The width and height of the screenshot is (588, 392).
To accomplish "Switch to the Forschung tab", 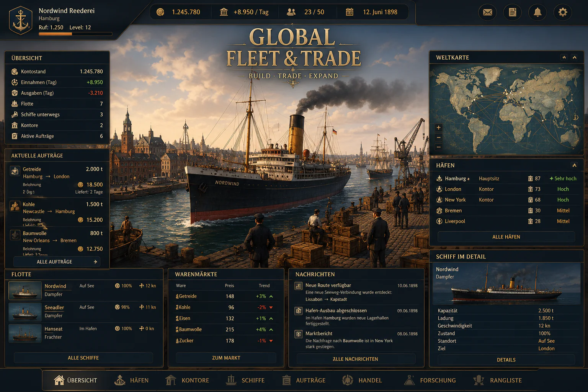I will tap(430, 380).
